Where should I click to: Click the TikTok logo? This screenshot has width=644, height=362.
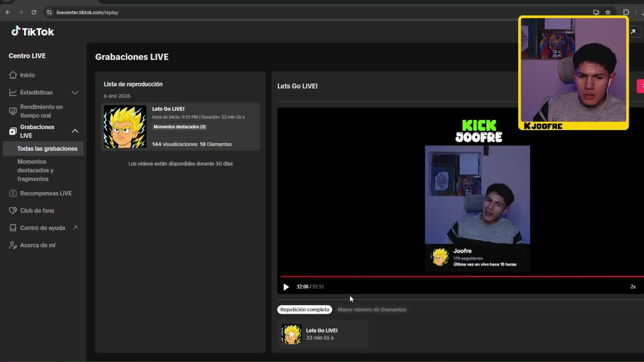click(x=33, y=31)
